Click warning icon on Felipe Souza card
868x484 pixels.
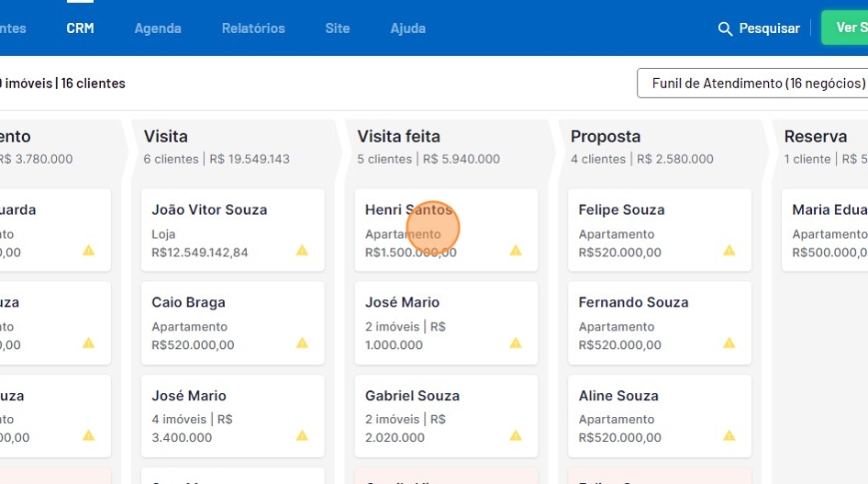(x=729, y=250)
